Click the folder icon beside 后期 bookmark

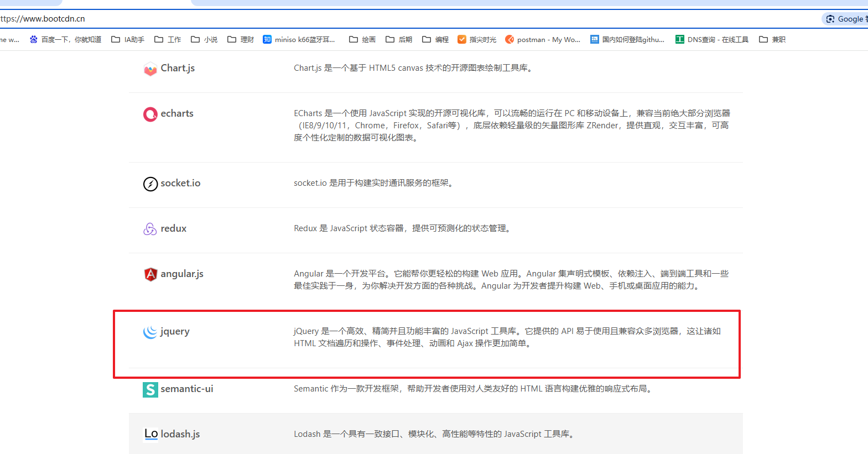tap(390, 39)
